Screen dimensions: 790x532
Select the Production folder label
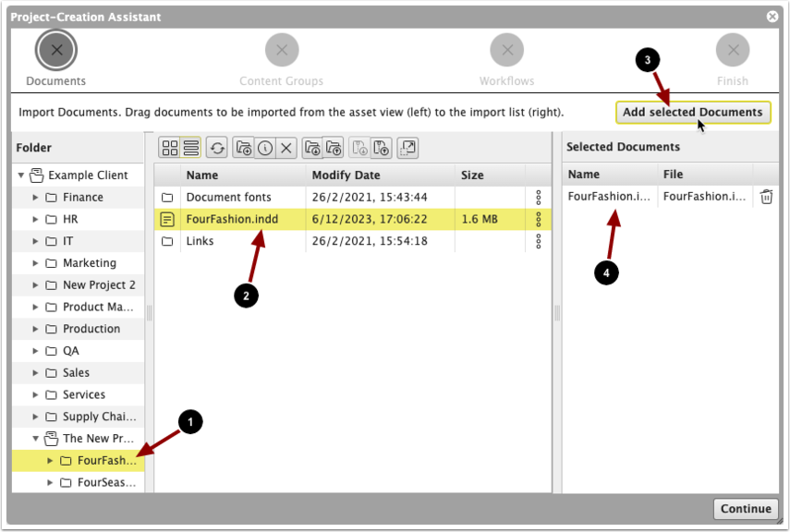click(91, 329)
